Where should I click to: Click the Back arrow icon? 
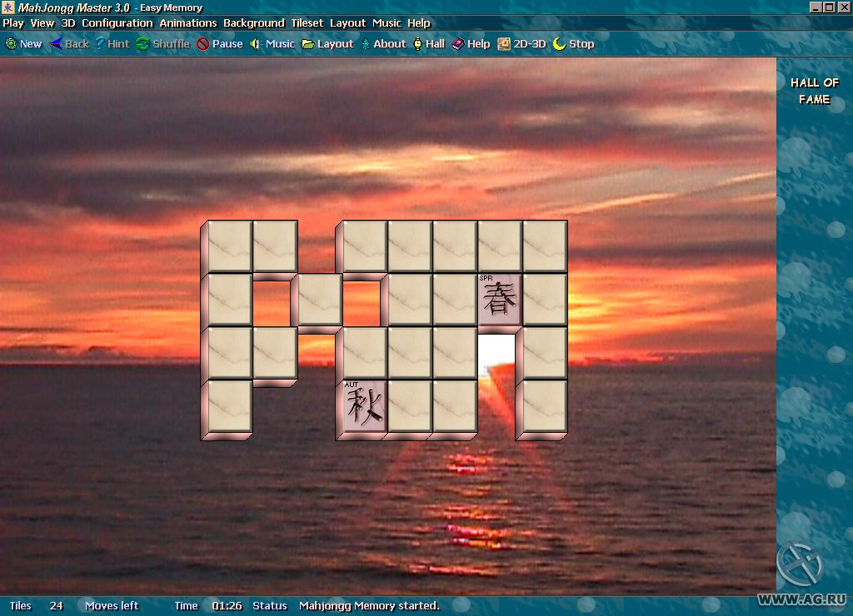pos(56,44)
